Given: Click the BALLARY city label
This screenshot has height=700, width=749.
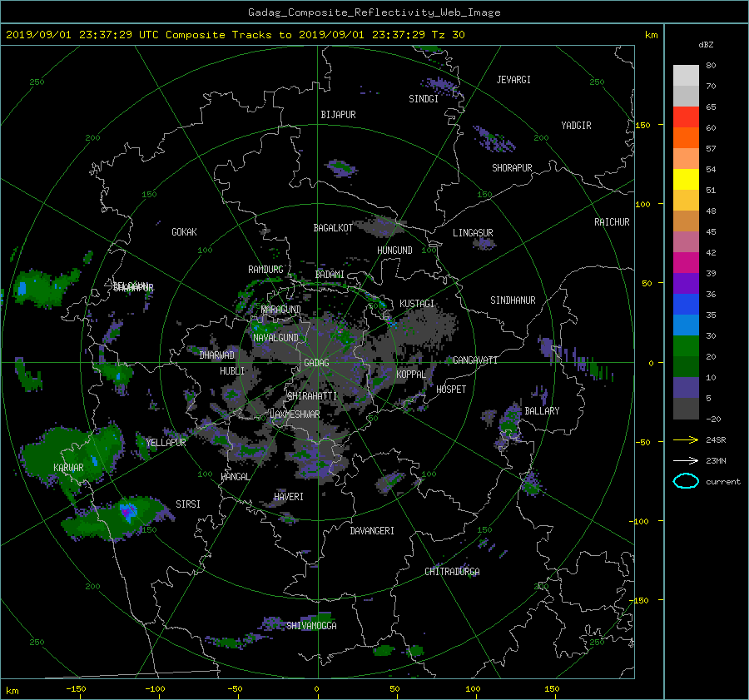Looking at the screenshot, I should [x=542, y=411].
